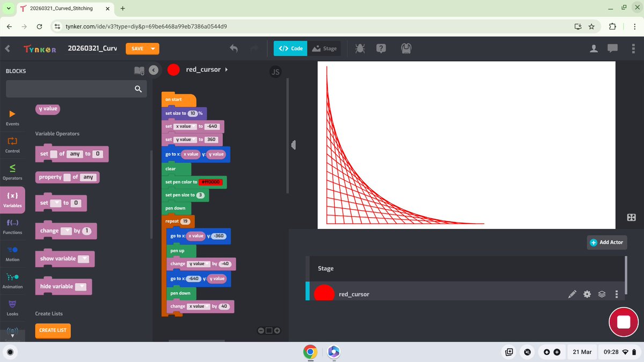This screenshot has height=362, width=644.
Task: Edit red_cursor actor with pencil icon
Action: click(x=572, y=294)
